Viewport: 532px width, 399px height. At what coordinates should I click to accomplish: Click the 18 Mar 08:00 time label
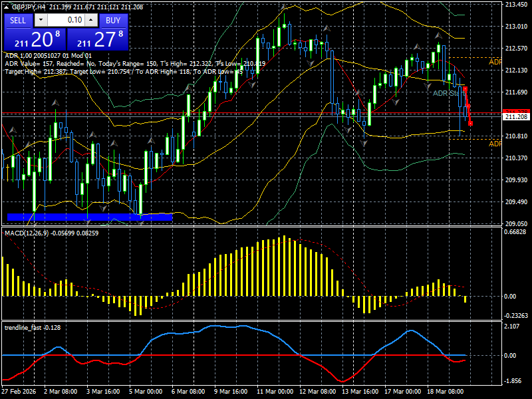(x=445, y=392)
